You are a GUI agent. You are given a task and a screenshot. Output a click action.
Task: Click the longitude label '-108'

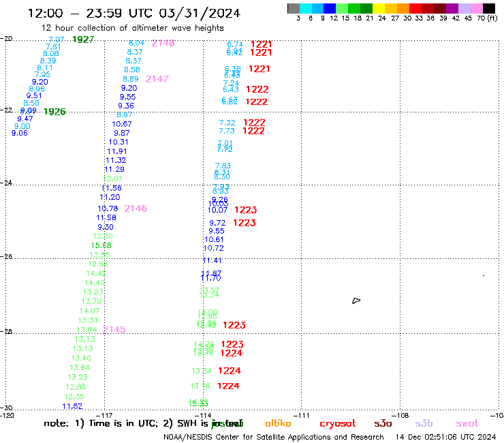pos(400,415)
